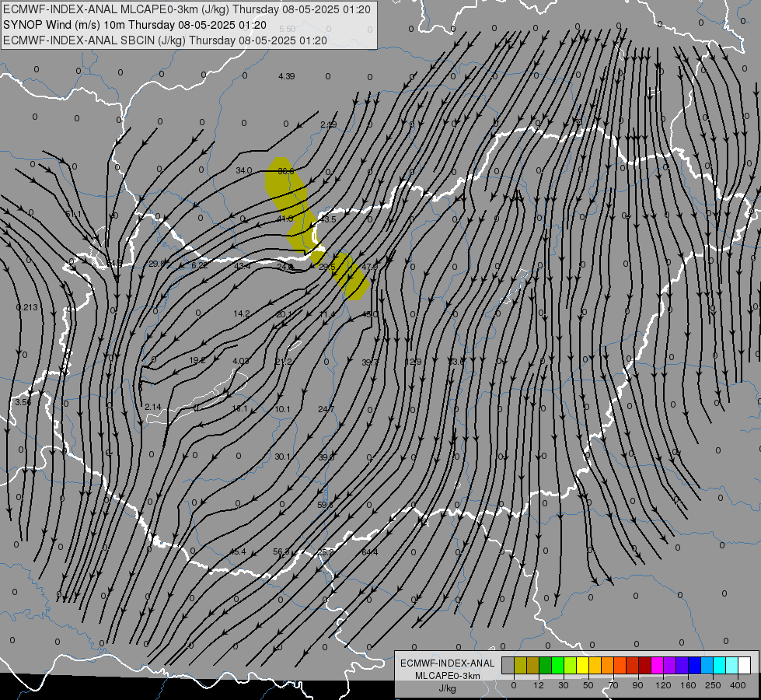Click the legend tick label 90
The image size is (761, 700).
click(637, 685)
